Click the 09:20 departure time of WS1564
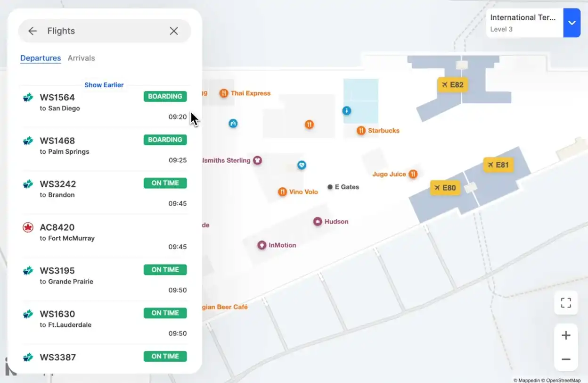Viewport: 588px width, 383px height. tap(178, 117)
